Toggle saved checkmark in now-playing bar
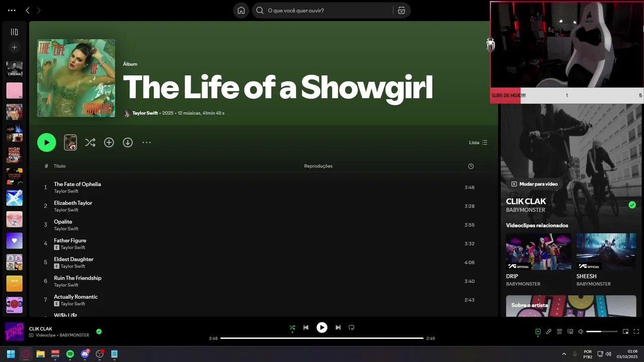 pyautogui.click(x=99, y=332)
